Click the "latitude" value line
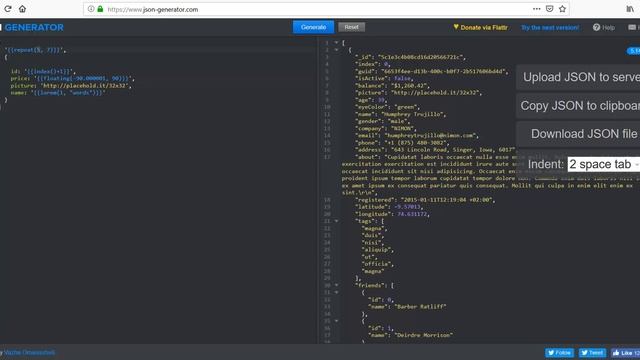 click(x=389, y=207)
